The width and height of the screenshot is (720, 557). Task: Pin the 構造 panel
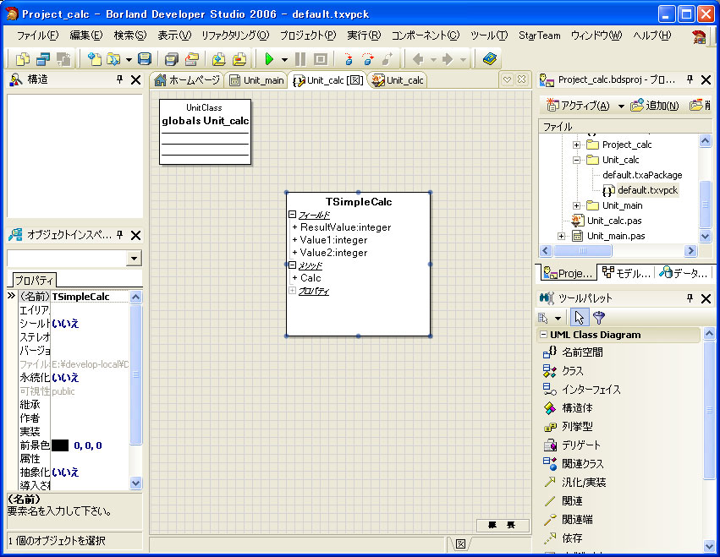coord(120,79)
